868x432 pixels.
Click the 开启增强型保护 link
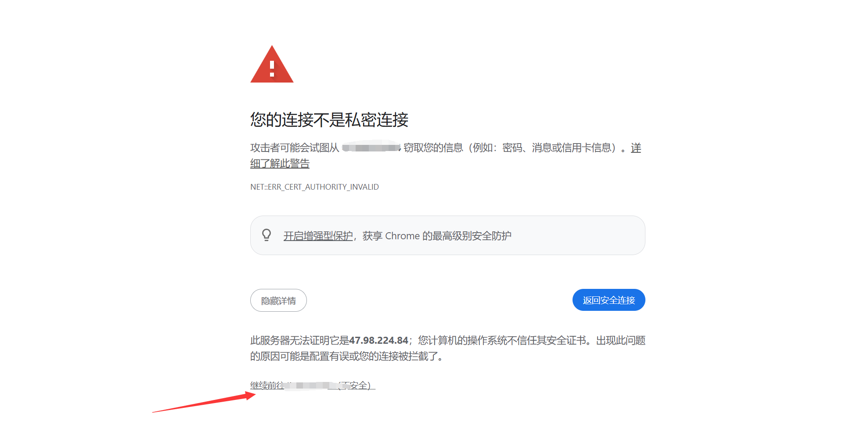318,236
